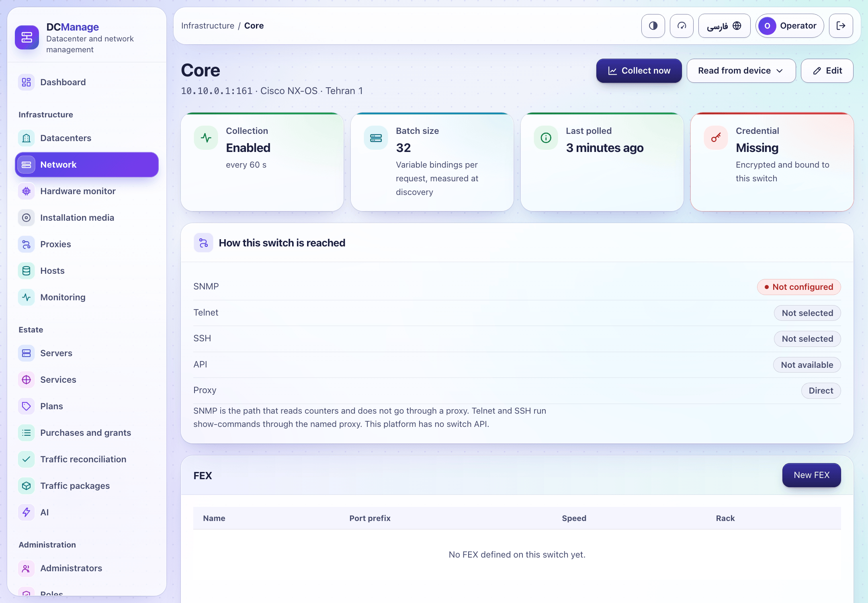Click the Collect now button
The image size is (868, 603).
(639, 71)
